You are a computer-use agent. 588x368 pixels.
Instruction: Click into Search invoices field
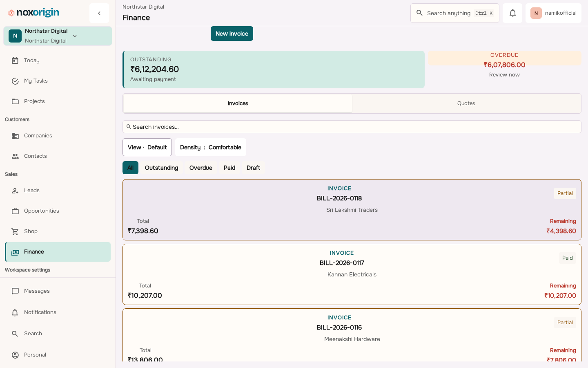point(352,127)
